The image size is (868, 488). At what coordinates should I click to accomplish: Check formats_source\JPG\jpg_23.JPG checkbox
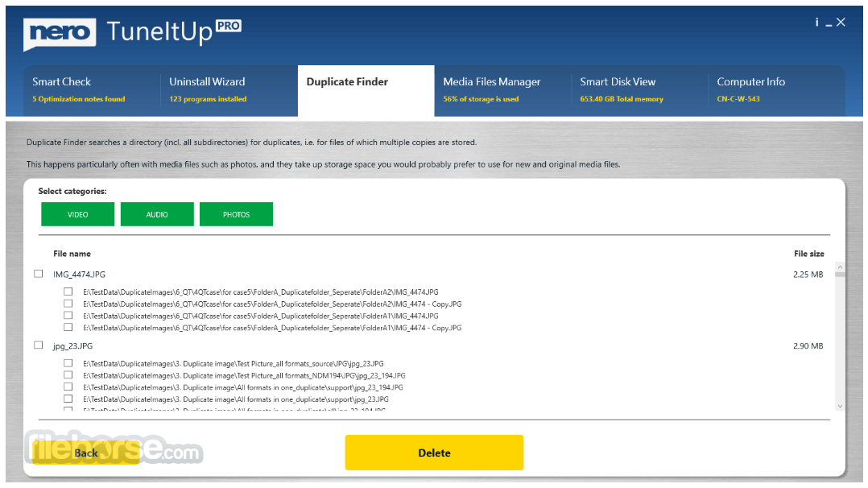(x=68, y=363)
